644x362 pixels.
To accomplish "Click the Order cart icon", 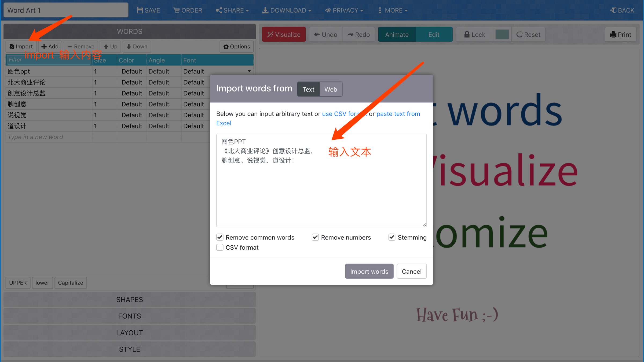I will click(x=177, y=10).
